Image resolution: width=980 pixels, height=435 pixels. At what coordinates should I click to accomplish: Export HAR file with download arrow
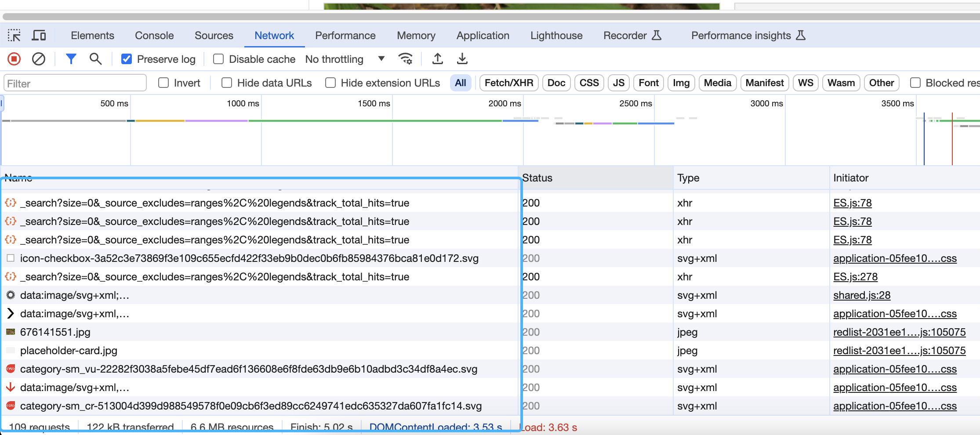[x=462, y=59]
